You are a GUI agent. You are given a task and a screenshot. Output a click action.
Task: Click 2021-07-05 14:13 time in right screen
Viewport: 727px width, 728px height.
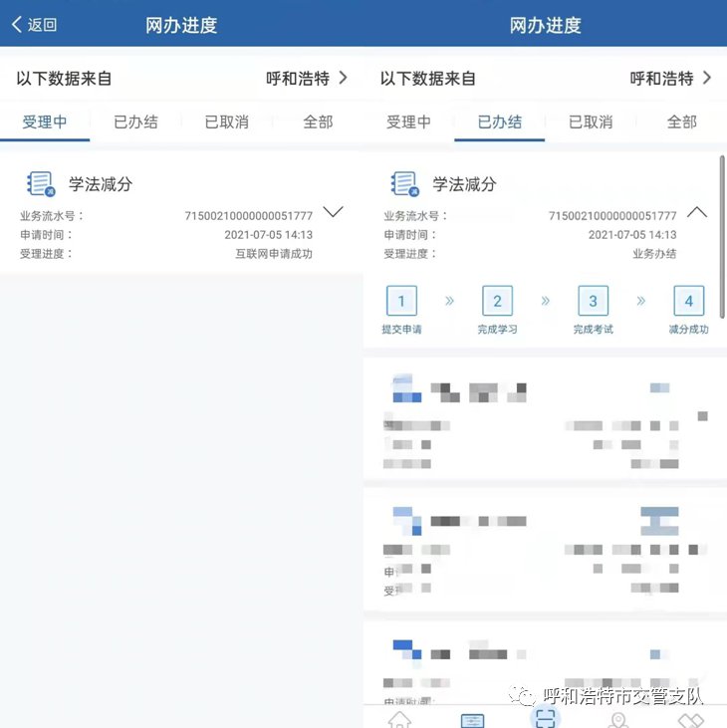point(632,235)
